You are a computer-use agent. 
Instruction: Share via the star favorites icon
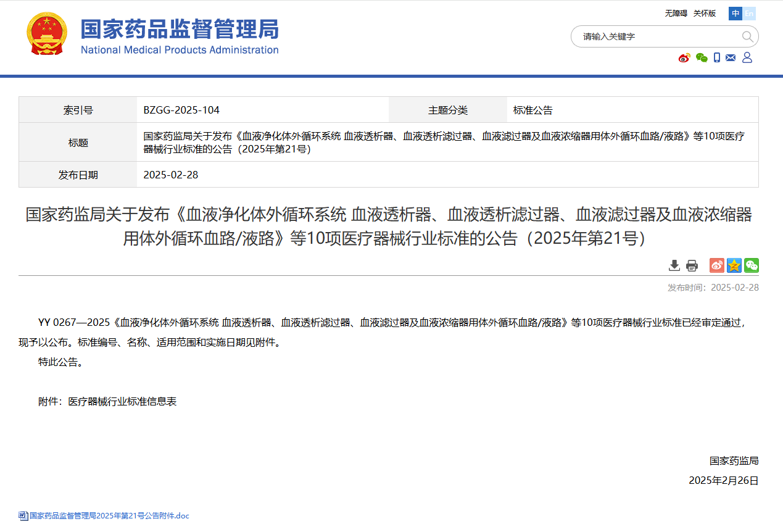coord(734,265)
